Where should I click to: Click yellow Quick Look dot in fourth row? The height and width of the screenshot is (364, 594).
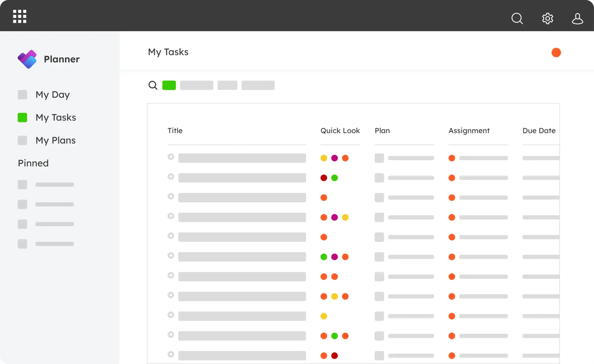pyautogui.click(x=345, y=217)
